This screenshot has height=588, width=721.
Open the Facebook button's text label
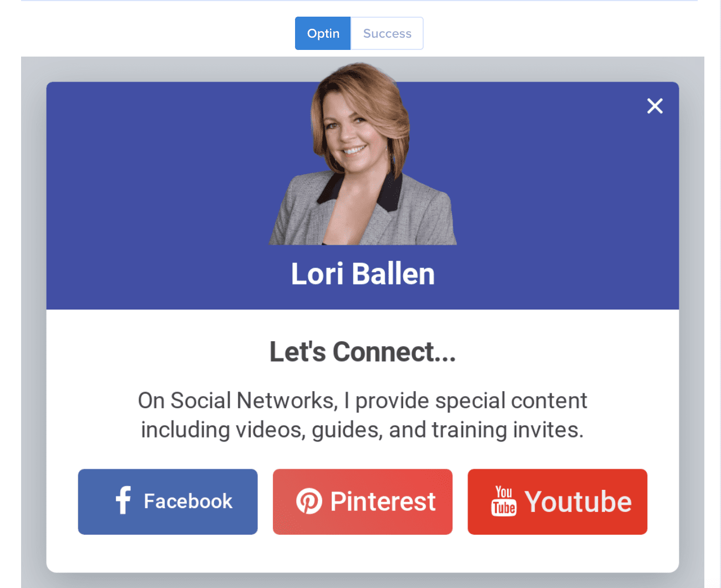188,501
